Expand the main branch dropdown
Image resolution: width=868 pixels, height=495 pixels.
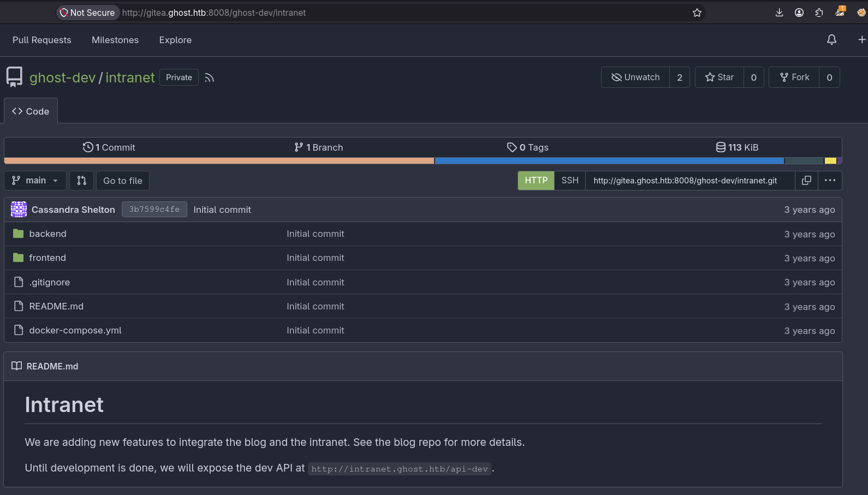35,181
